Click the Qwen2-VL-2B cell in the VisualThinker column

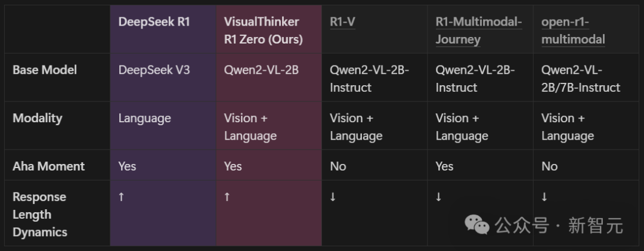pos(261,70)
